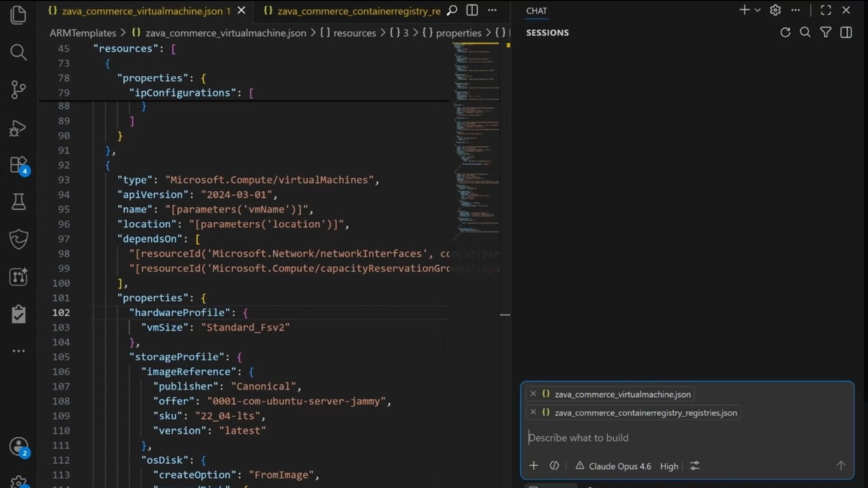Select the zava_commerce_virtualmachine.json tab
868x488 pixels.
146,11
